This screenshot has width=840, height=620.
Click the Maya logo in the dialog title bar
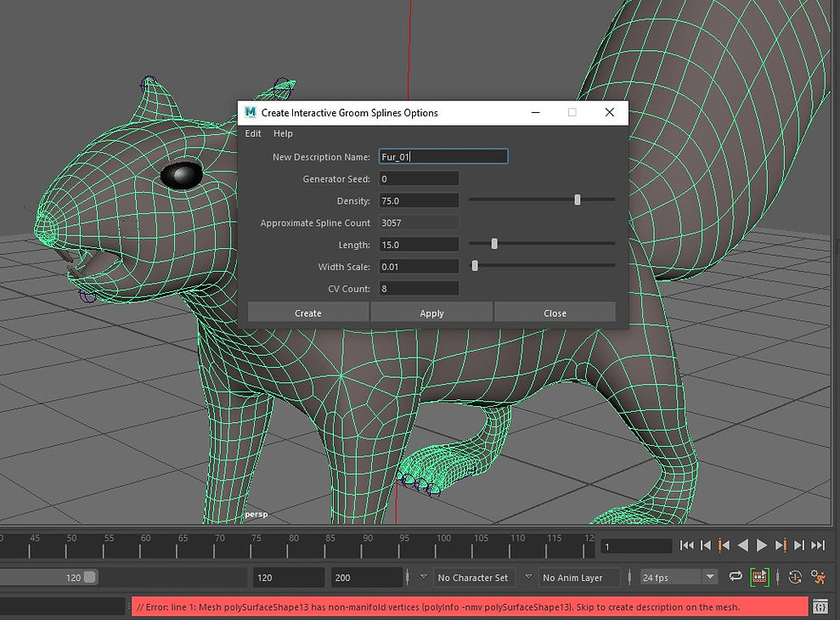251,112
